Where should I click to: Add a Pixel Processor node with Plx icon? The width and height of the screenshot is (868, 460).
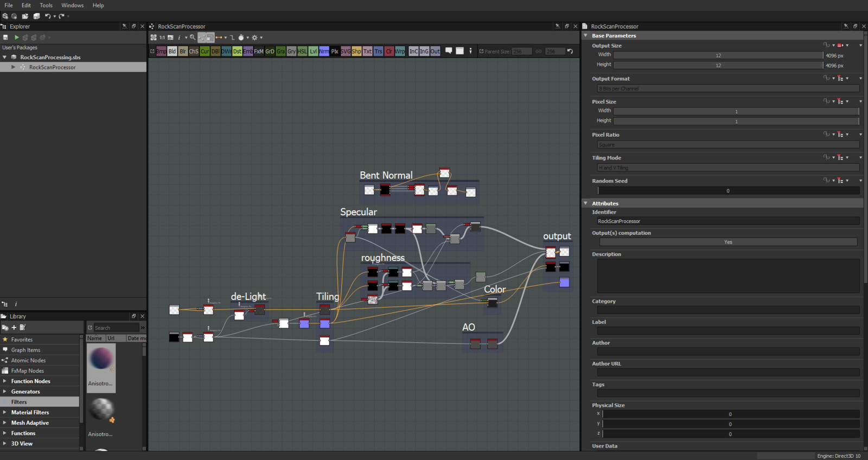point(335,51)
